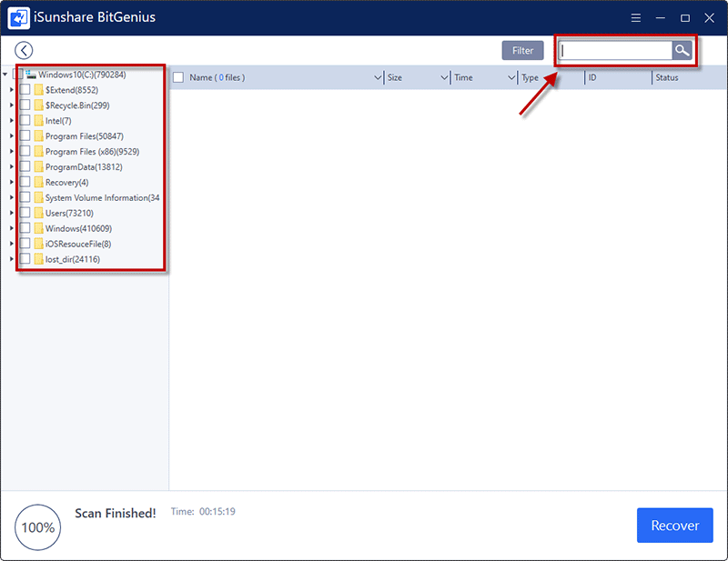This screenshot has width=728, height=561.
Task: Click the Windows10(C:) drive icon
Action: click(x=31, y=75)
